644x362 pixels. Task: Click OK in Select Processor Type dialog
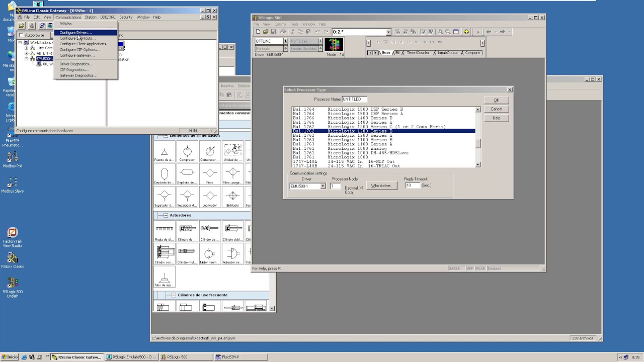click(x=496, y=100)
